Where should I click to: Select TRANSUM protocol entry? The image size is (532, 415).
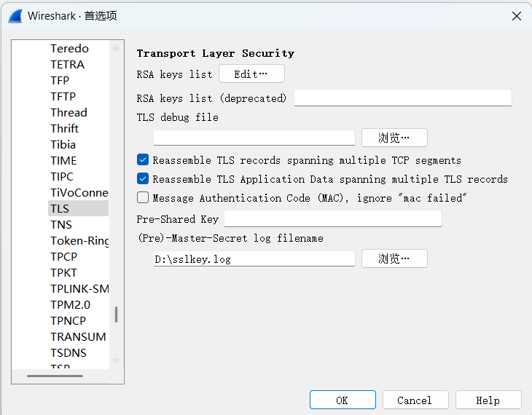pyautogui.click(x=78, y=336)
